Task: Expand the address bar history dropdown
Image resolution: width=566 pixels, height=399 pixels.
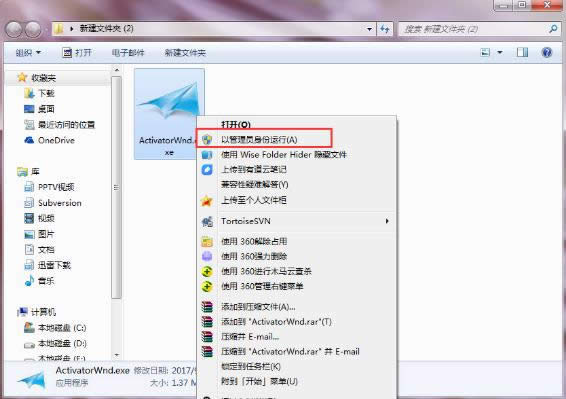Action: click(x=369, y=29)
